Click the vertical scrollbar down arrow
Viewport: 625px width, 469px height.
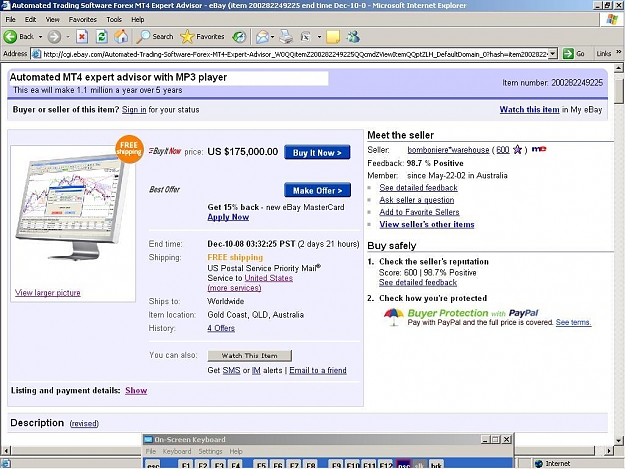point(619,441)
